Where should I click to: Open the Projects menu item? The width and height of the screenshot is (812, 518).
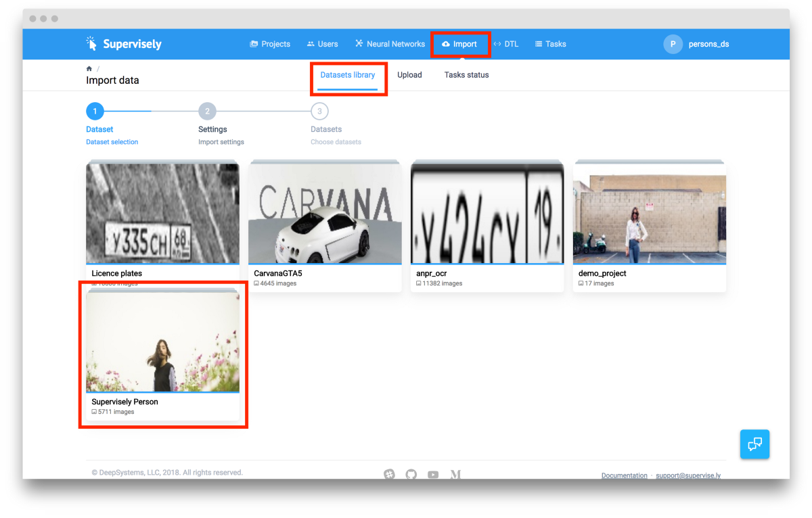(x=270, y=44)
